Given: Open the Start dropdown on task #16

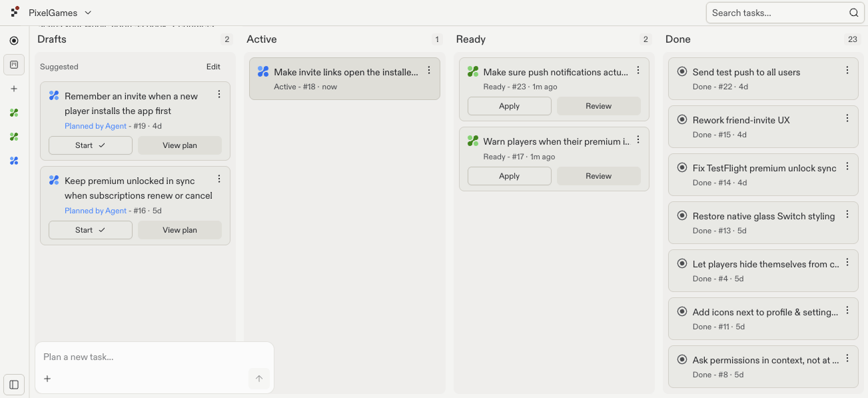Looking at the screenshot, I should click(x=91, y=230).
